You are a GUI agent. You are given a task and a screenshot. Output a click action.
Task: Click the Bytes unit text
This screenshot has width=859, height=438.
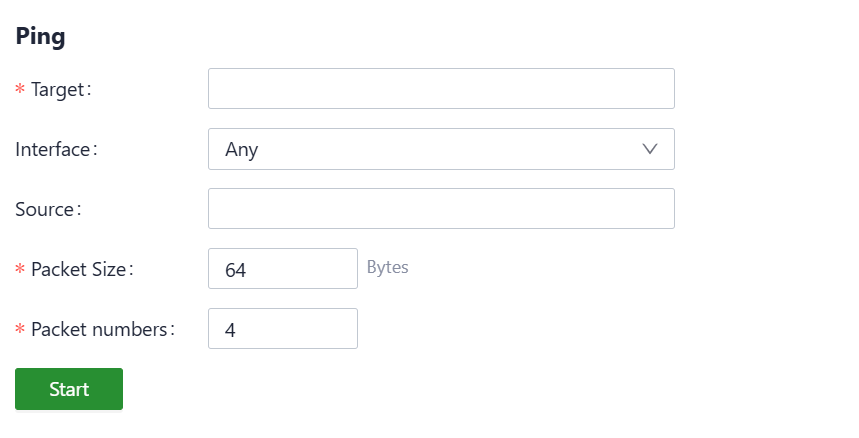pos(388,267)
